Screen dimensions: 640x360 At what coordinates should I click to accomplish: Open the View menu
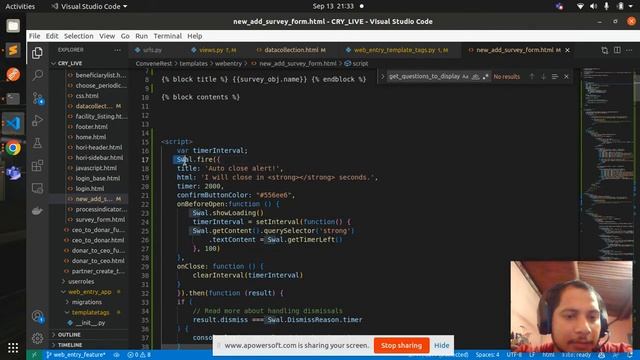tap(107, 36)
